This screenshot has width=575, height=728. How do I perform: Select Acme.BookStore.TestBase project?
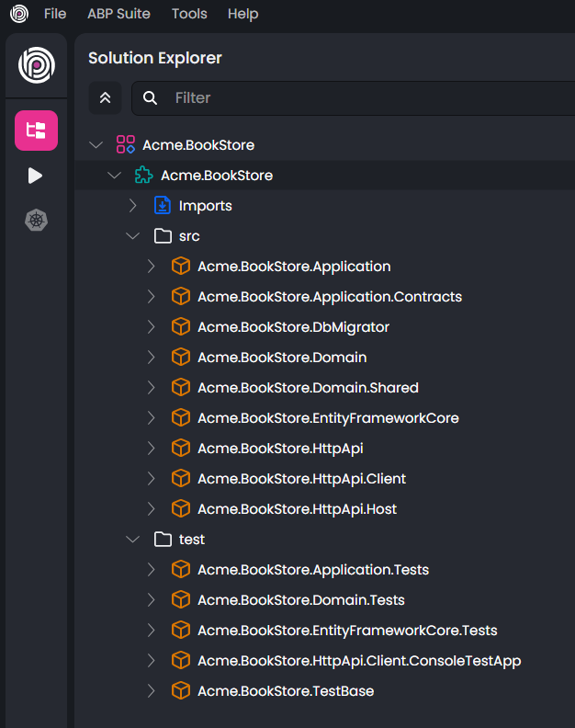286,691
